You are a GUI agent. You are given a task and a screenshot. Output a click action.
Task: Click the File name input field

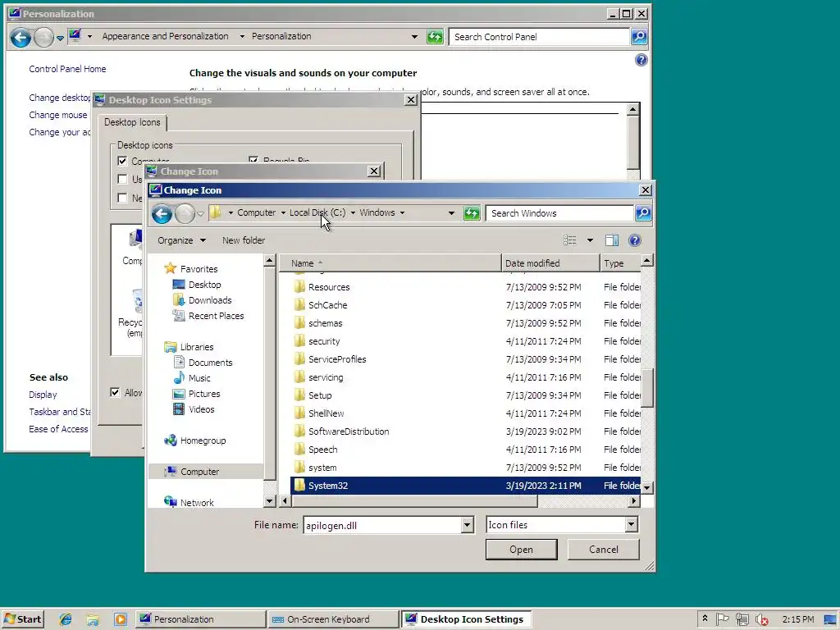click(x=382, y=525)
